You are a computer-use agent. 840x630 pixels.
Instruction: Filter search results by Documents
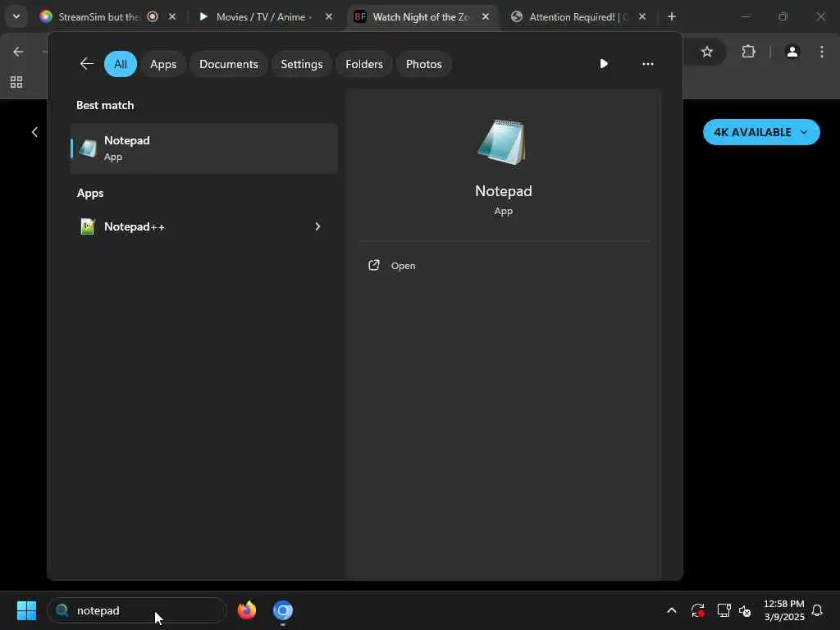(x=229, y=64)
